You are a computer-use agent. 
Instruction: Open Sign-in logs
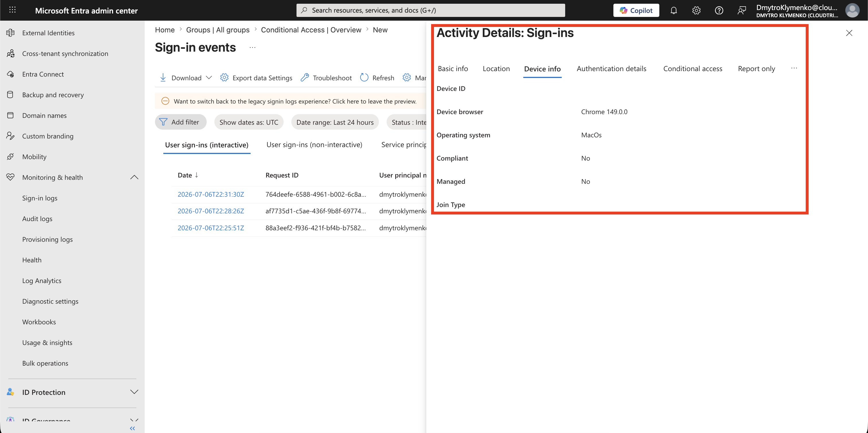[40, 198]
